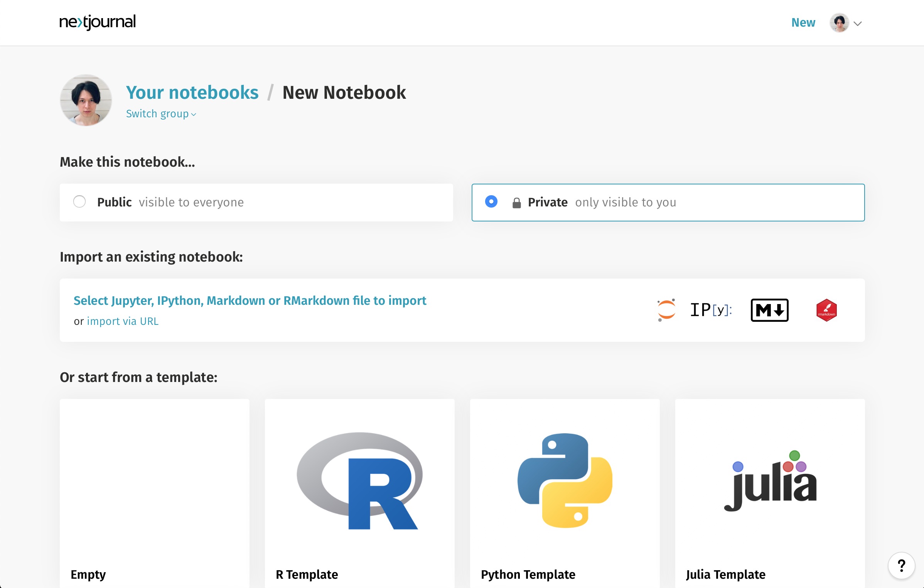Open user avatar menu in header
The image size is (924, 588).
tap(839, 23)
